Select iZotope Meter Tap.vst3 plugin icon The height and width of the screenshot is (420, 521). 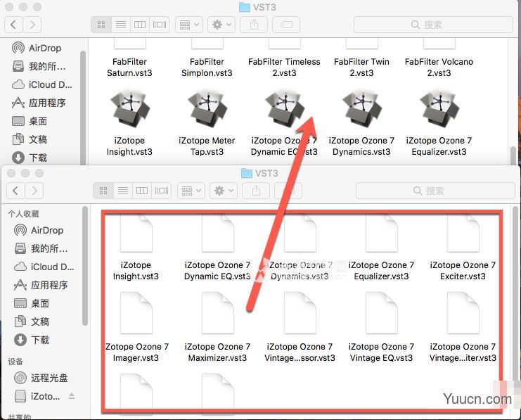(x=207, y=110)
